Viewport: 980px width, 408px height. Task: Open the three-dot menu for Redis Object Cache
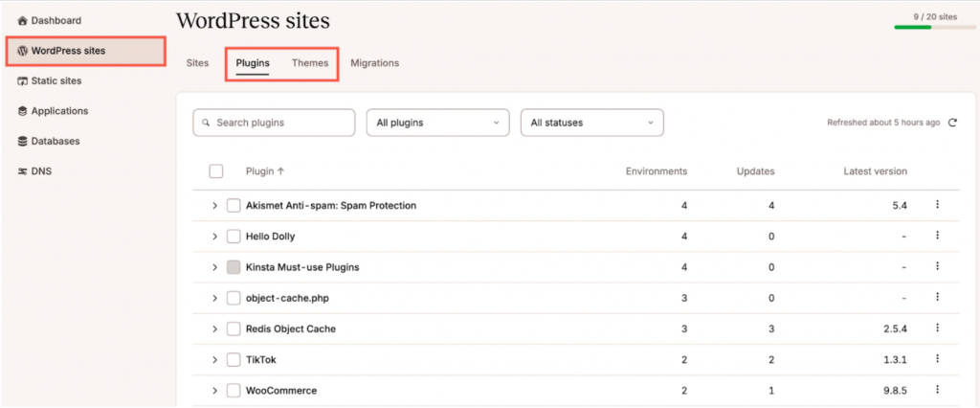pos(938,328)
